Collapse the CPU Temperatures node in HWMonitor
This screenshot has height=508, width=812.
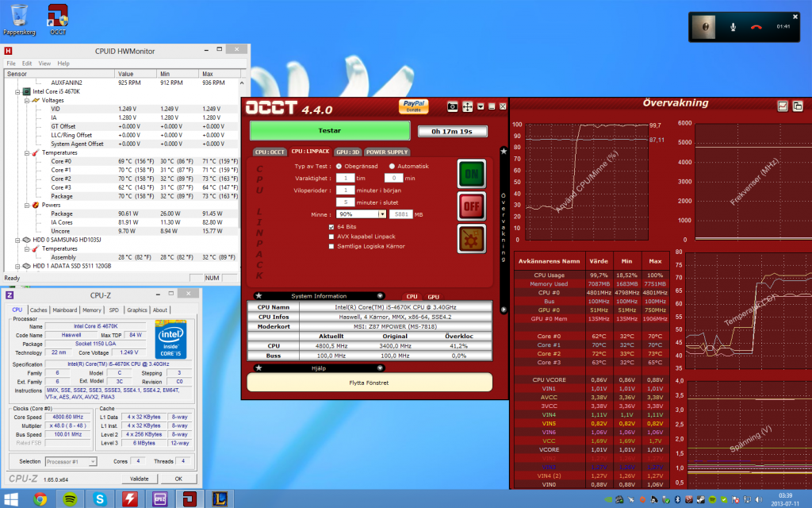pos(27,153)
